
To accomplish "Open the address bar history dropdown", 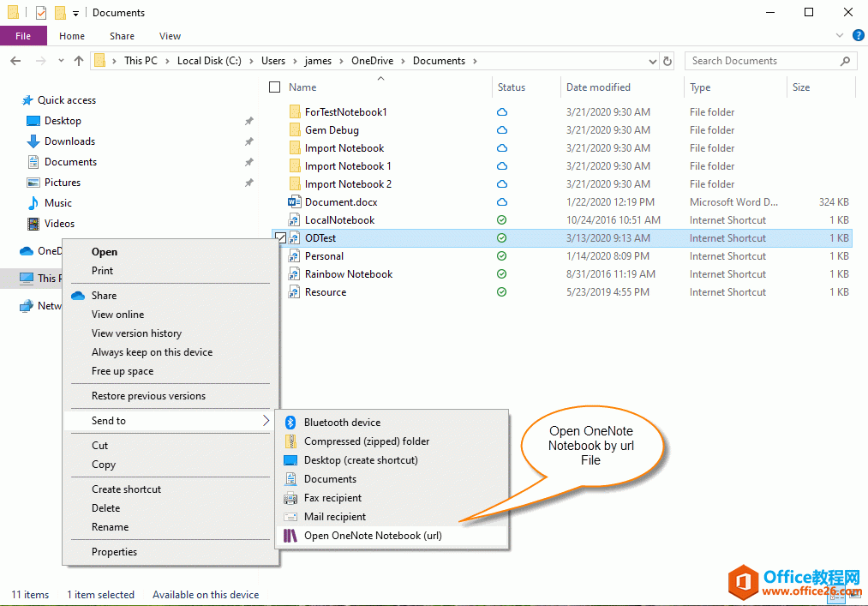I will click(x=653, y=62).
